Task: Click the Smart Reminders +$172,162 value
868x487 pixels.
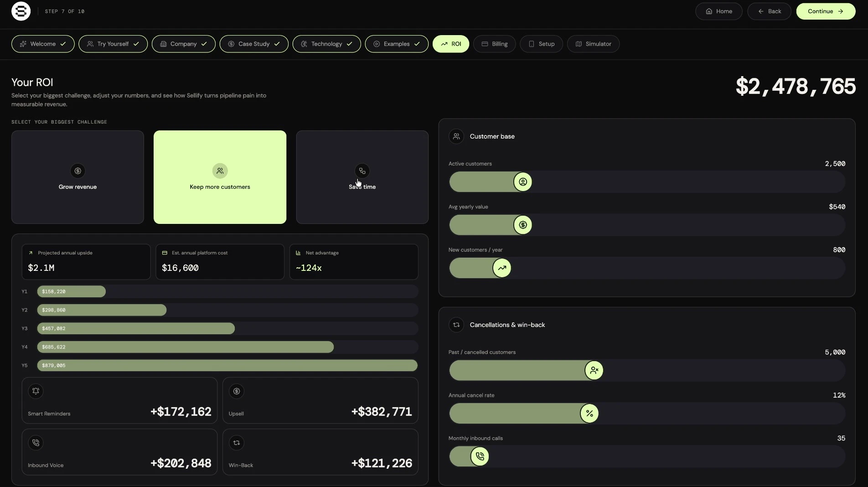Action: click(181, 412)
